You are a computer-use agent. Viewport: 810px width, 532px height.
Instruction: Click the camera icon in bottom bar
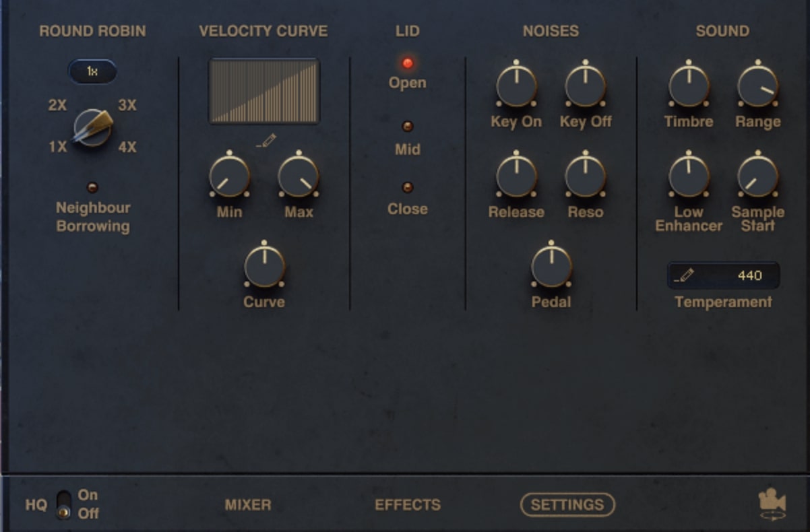[x=772, y=504]
